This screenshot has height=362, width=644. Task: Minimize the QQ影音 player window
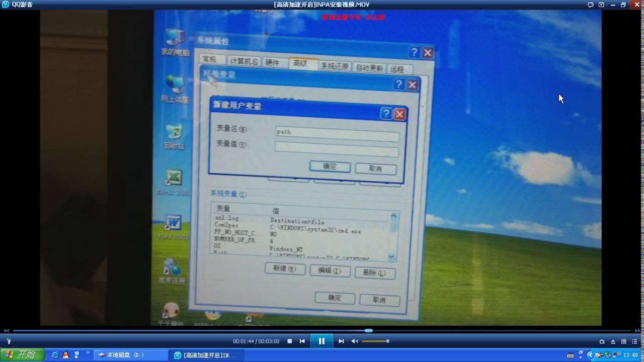click(613, 5)
